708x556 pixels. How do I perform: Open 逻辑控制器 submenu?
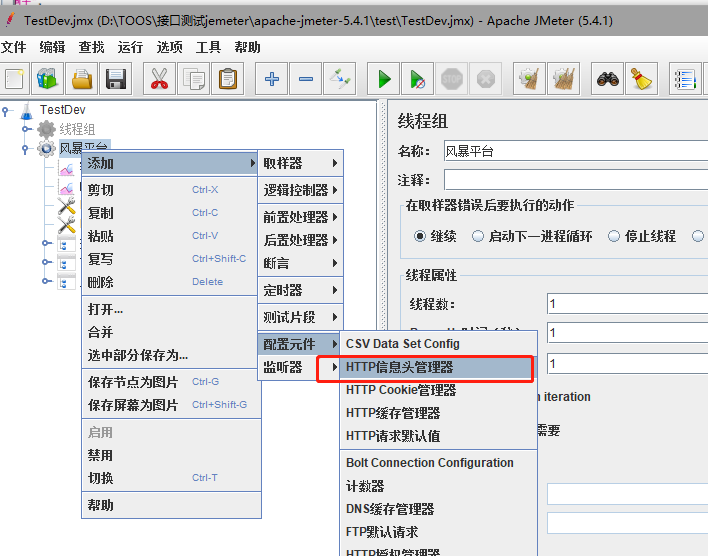pos(301,190)
